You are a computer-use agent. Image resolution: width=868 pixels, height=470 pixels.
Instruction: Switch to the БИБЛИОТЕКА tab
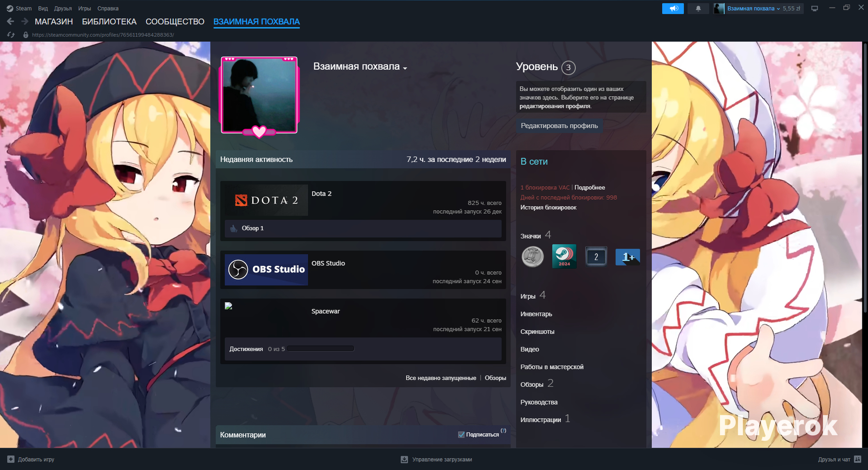click(109, 22)
